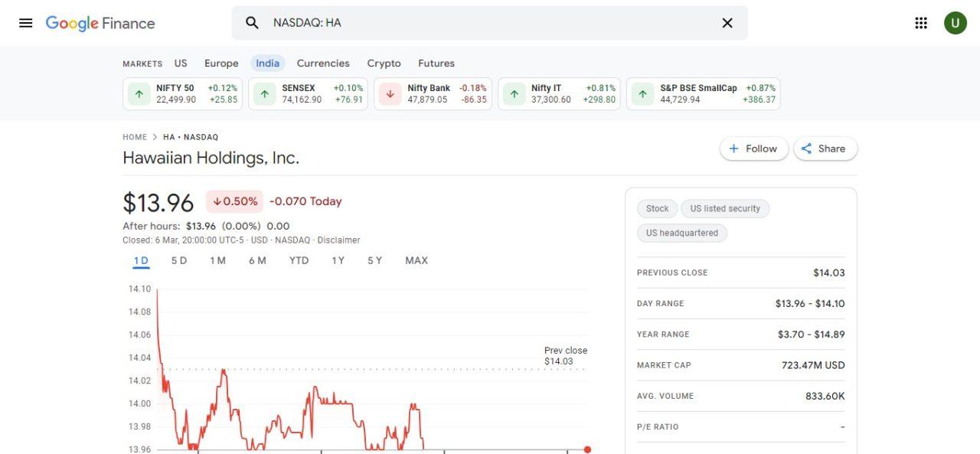The image size is (980, 454).
Task: Click the red current price dot on chart
Action: pyautogui.click(x=587, y=449)
